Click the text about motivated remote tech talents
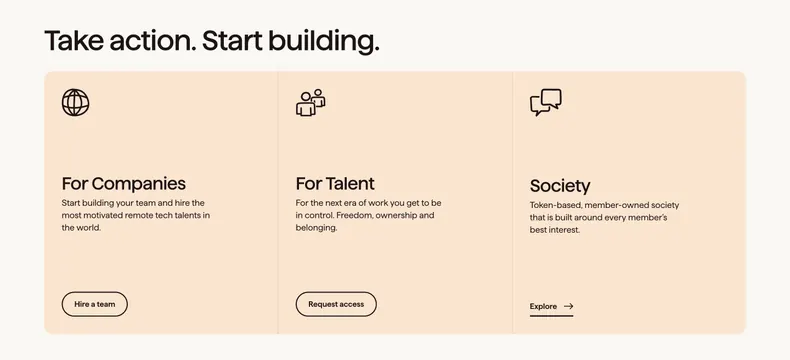The image size is (790, 360). (136, 215)
